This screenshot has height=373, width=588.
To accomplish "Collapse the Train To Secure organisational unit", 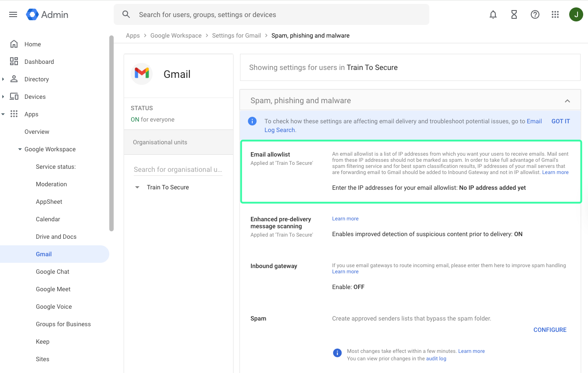I will (137, 187).
